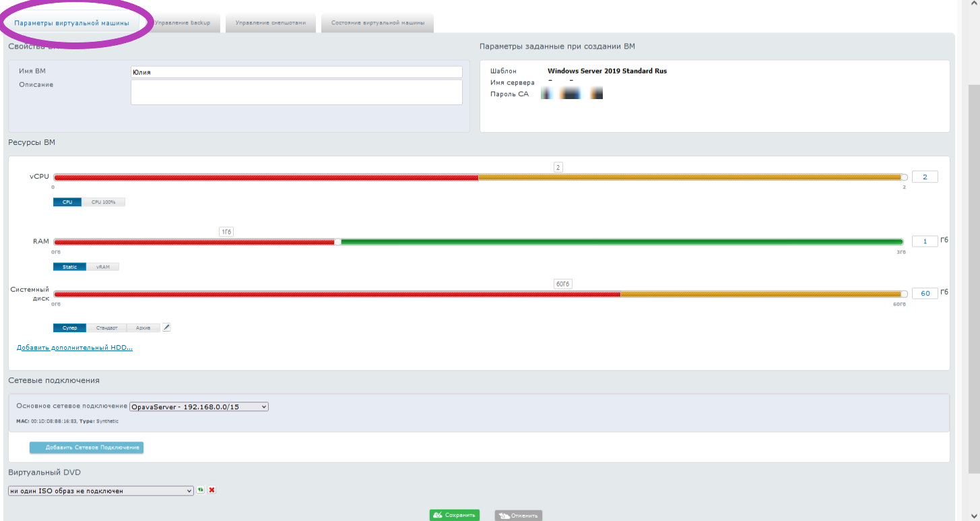Switch to Управление снепшотами tab
The width and height of the screenshot is (980, 521).
[270, 23]
